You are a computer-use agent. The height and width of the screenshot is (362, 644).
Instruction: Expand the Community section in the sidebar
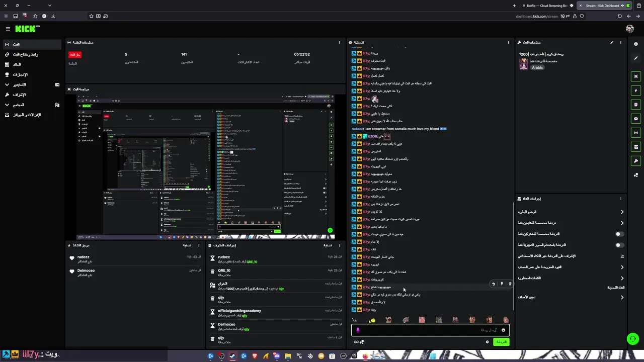[x=31, y=105]
